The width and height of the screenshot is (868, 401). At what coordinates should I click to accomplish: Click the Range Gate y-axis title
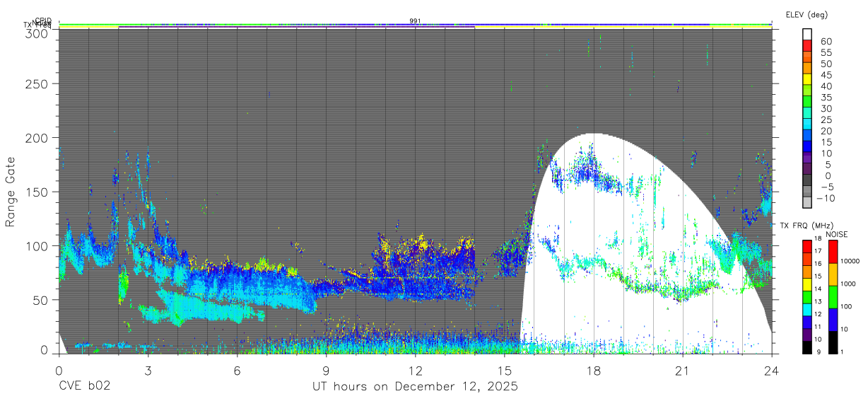point(11,192)
